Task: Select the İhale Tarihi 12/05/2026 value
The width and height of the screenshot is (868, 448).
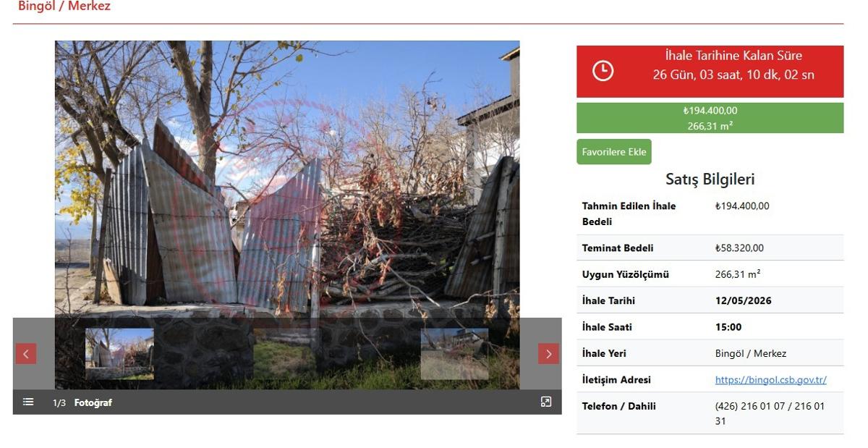Action: coord(743,300)
